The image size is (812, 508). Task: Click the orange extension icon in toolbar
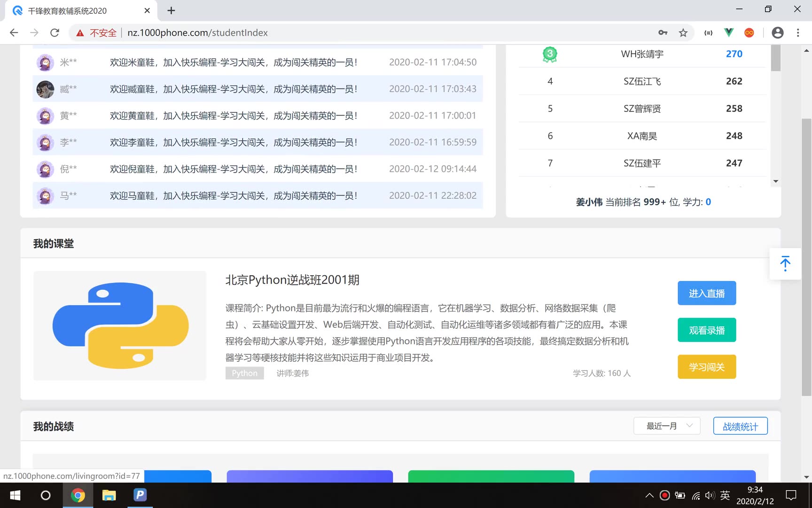coord(749,32)
